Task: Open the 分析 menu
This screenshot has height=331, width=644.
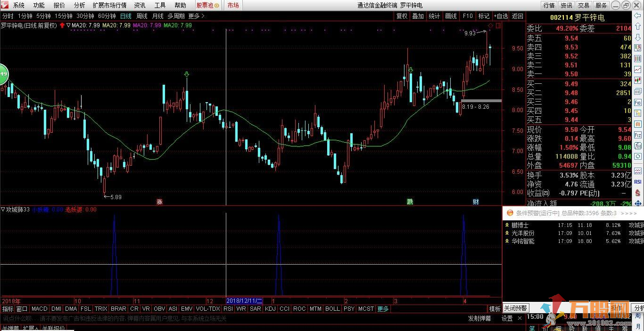Action: (80, 5)
